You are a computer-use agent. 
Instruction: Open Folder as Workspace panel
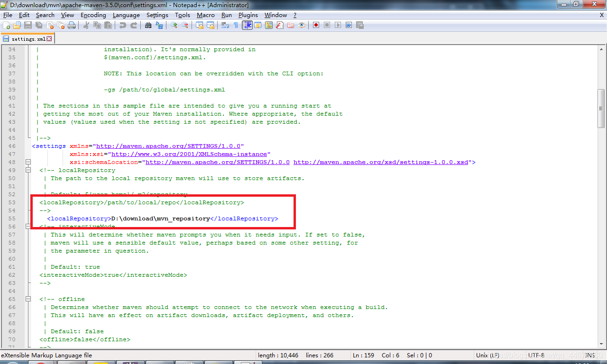(290, 25)
